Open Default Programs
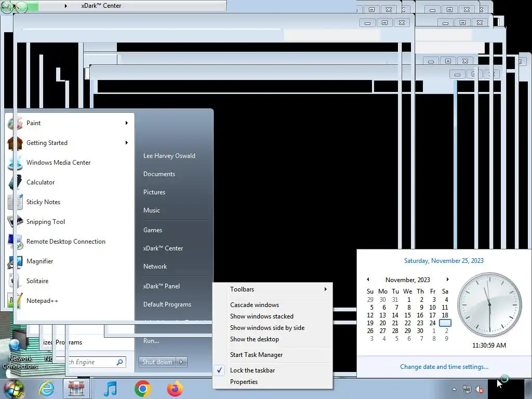532x399 pixels. pyautogui.click(x=167, y=304)
